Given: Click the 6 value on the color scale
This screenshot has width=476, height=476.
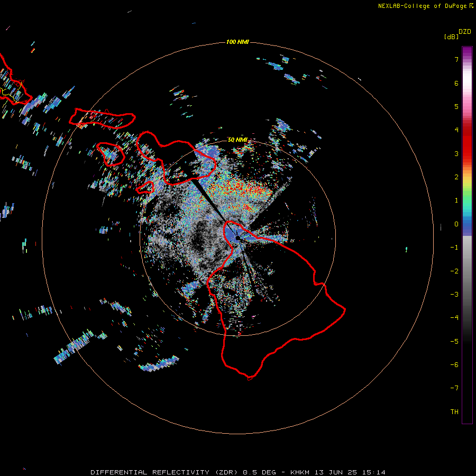Looking at the screenshot, I should pyautogui.click(x=456, y=83).
